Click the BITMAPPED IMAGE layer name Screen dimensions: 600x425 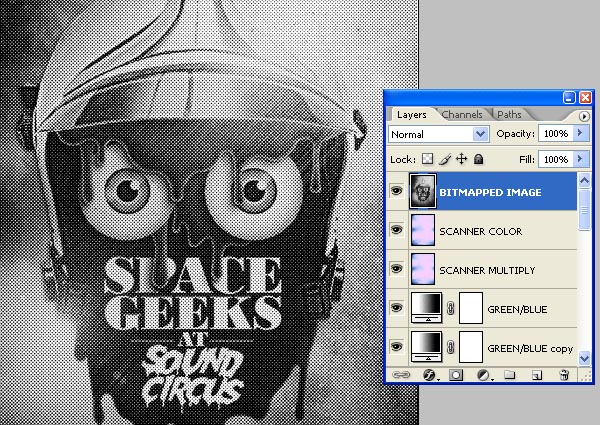click(490, 192)
